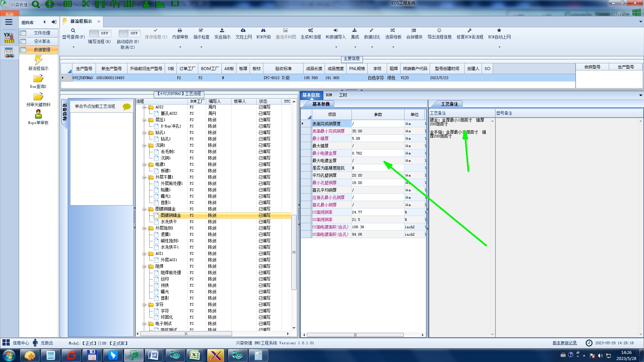Toggle the 自动修改 OFF switch
Viewport: 644px width, 362px height.
click(129, 33)
